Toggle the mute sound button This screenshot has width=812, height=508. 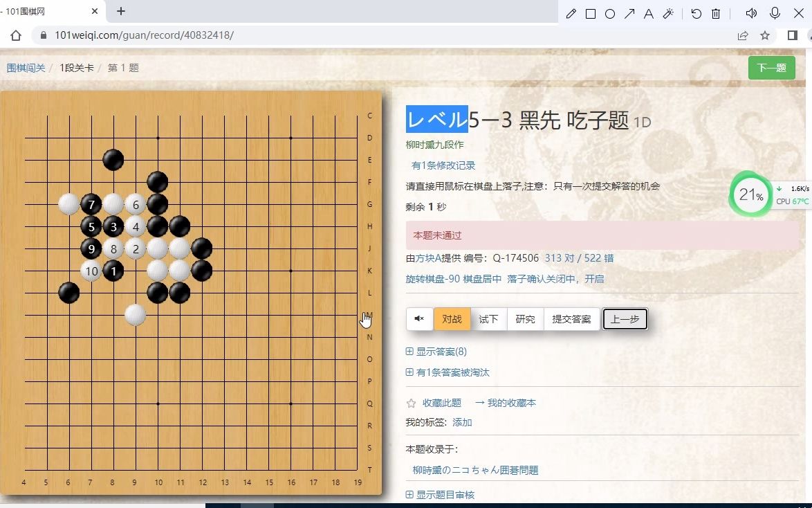pos(419,319)
